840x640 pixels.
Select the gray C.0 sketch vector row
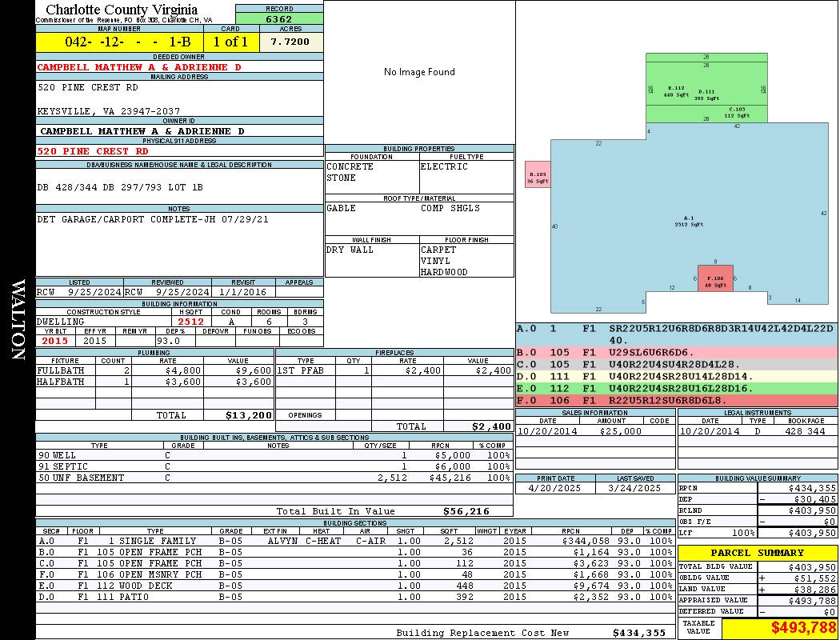(677, 365)
